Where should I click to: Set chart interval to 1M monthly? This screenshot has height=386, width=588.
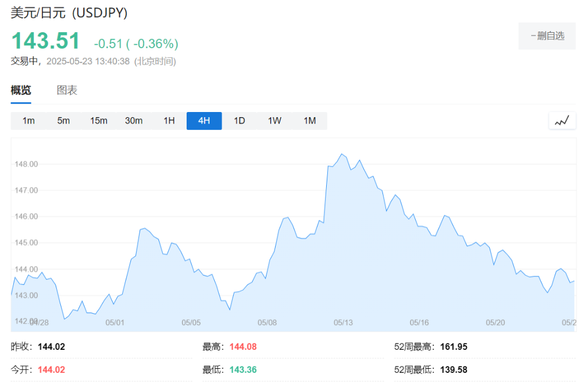click(310, 121)
